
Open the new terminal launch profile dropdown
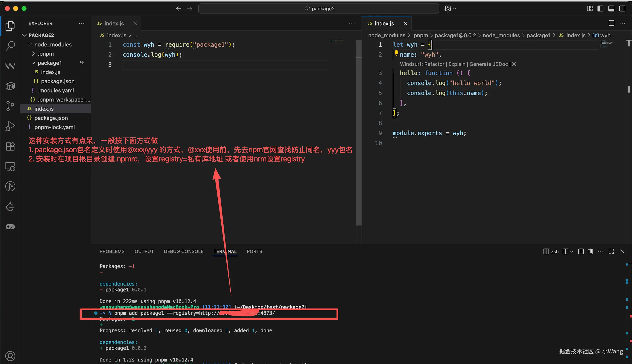click(x=571, y=251)
